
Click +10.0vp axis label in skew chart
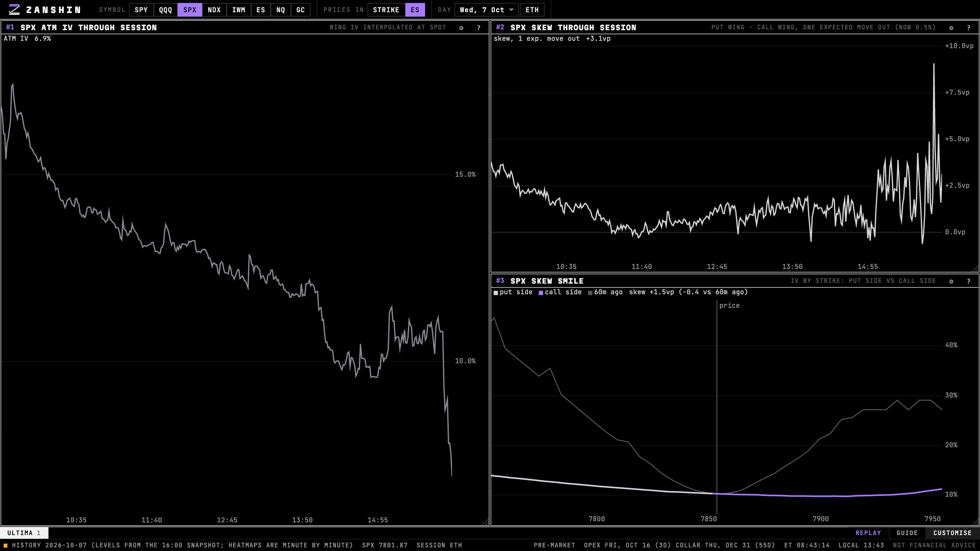click(959, 46)
